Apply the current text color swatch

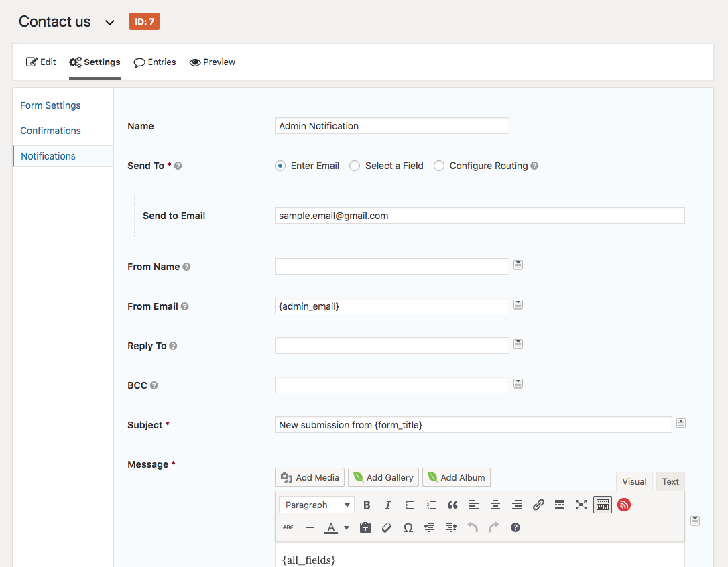click(x=331, y=528)
